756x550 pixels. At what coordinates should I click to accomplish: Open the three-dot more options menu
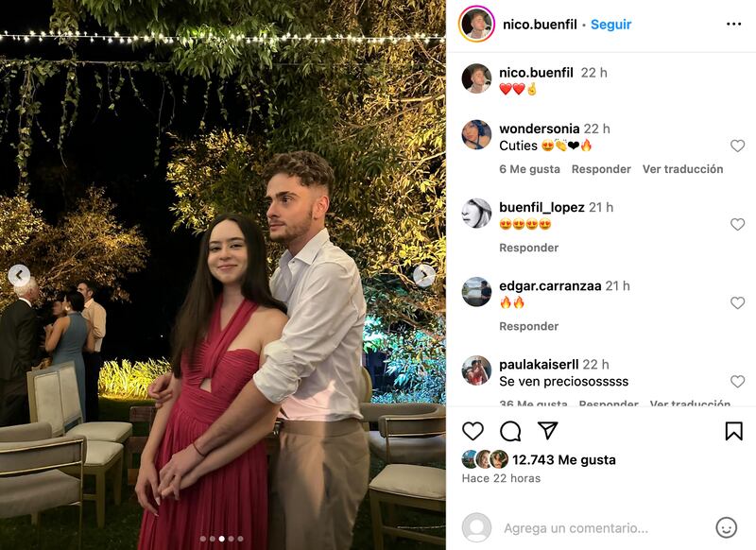click(733, 25)
